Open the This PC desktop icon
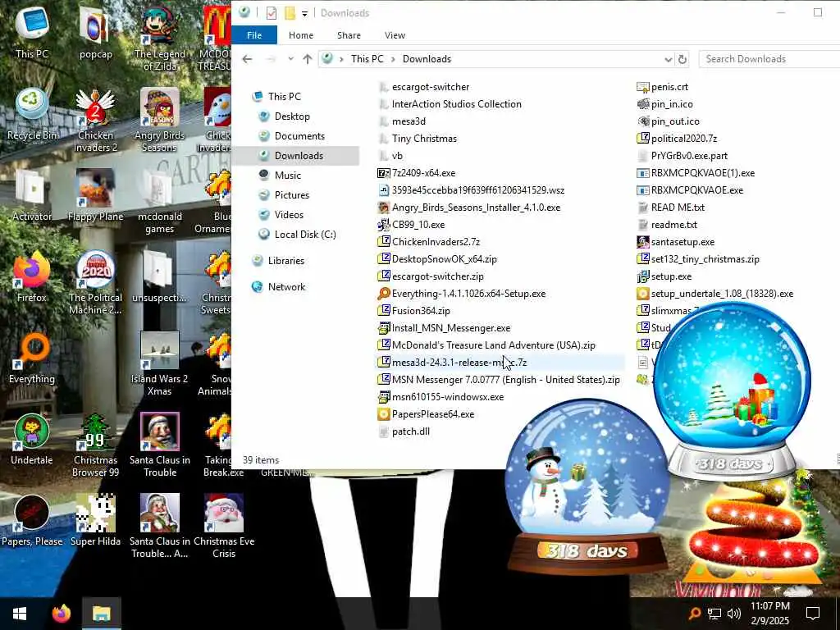This screenshot has height=630, width=840. click(x=32, y=32)
